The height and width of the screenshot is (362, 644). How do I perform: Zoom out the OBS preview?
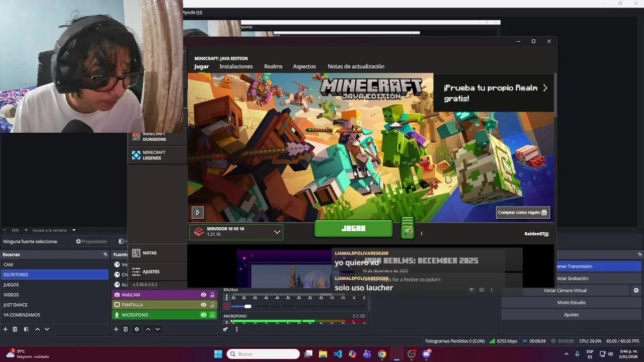click(5, 230)
